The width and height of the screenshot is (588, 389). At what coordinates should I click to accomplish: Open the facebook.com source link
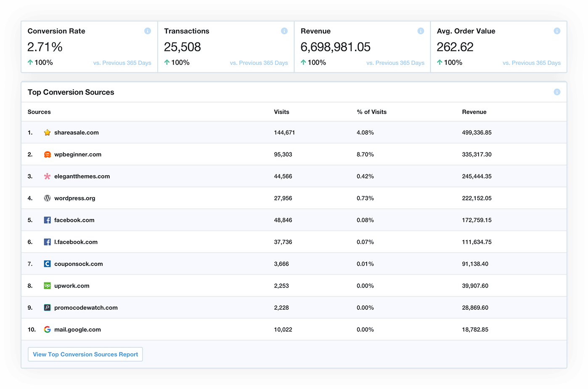coord(74,220)
